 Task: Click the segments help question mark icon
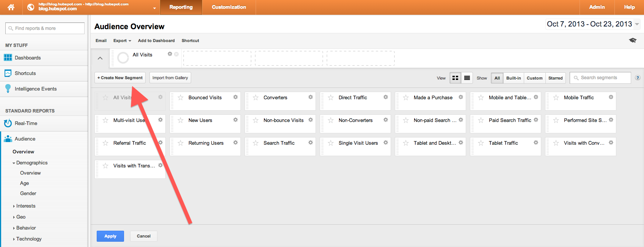point(638,78)
